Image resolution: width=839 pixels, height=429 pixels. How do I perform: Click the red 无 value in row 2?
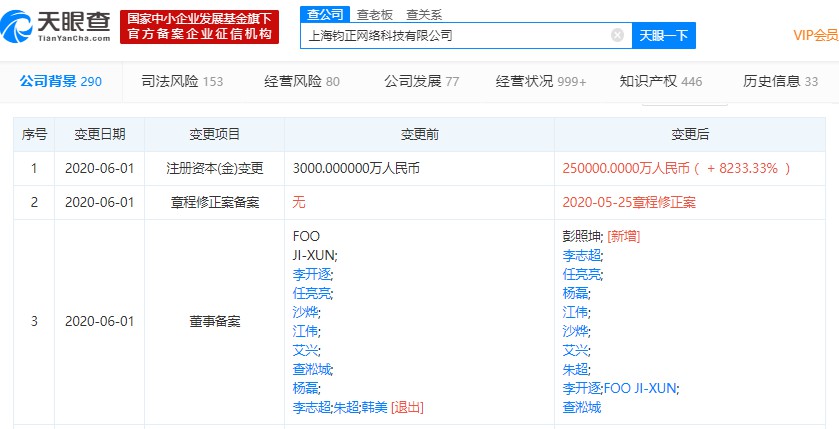point(299,203)
